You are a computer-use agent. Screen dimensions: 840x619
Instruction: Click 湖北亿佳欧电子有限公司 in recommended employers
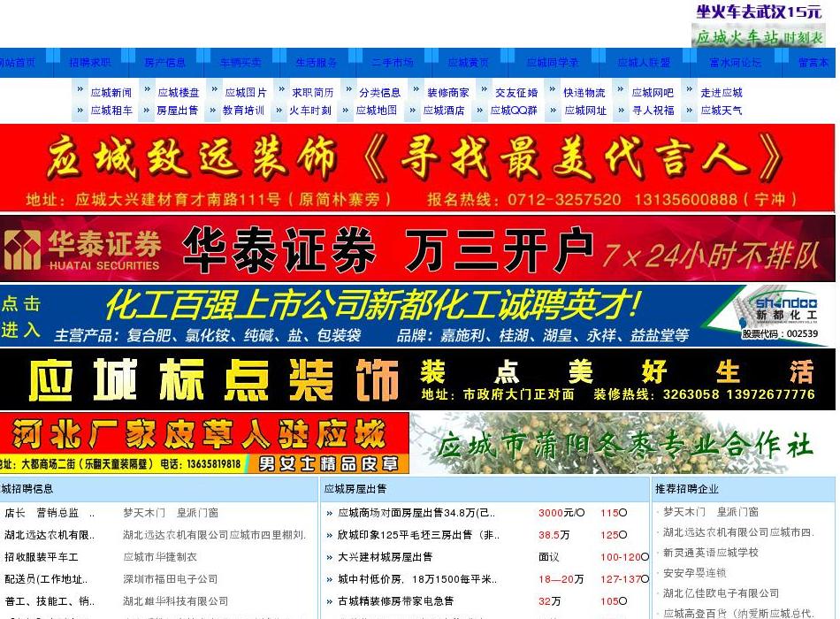pos(721,593)
